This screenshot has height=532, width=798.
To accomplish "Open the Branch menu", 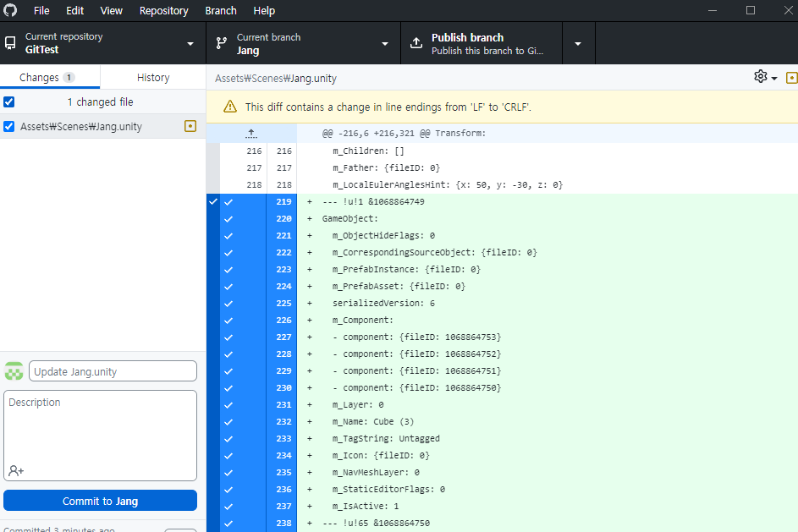I will coord(221,11).
